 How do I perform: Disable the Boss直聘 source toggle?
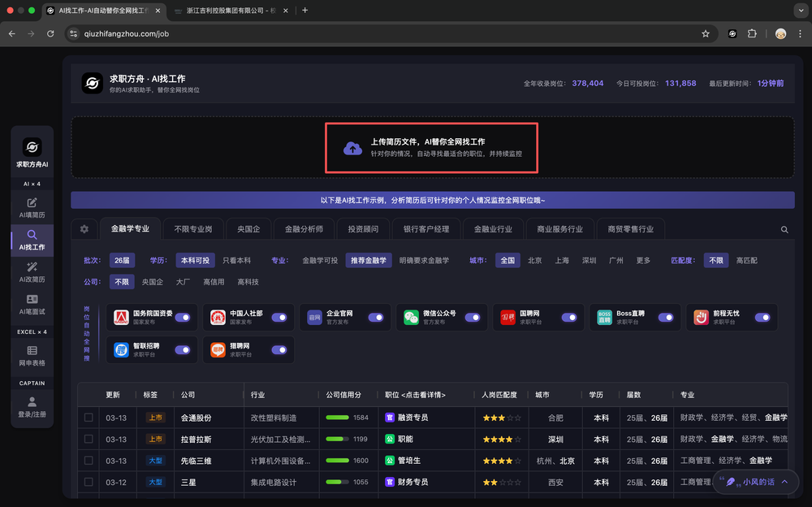coord(666,318)
